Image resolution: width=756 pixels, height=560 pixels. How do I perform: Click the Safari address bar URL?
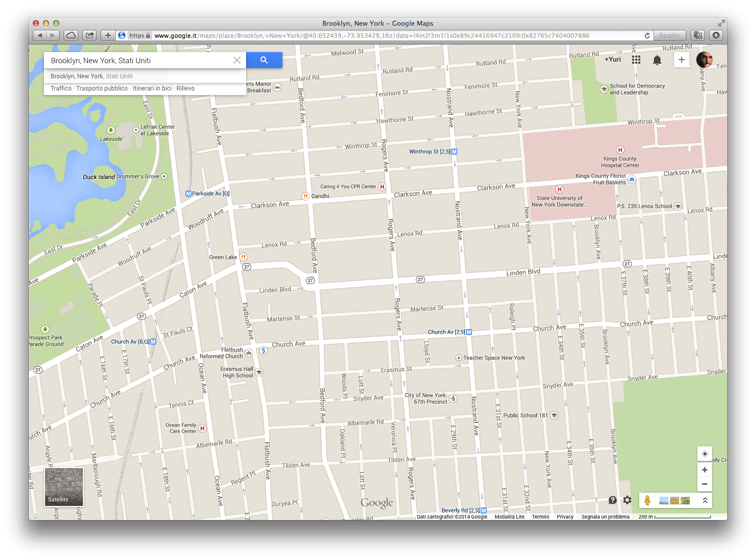[x=371, y=35]
